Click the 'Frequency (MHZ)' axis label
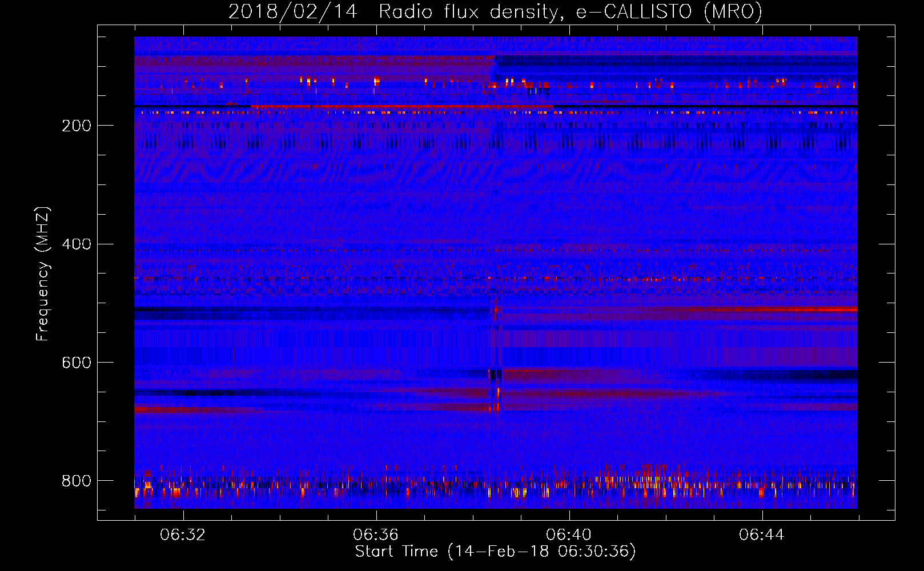The image size is (924, 571). click(x=43, y=274)
